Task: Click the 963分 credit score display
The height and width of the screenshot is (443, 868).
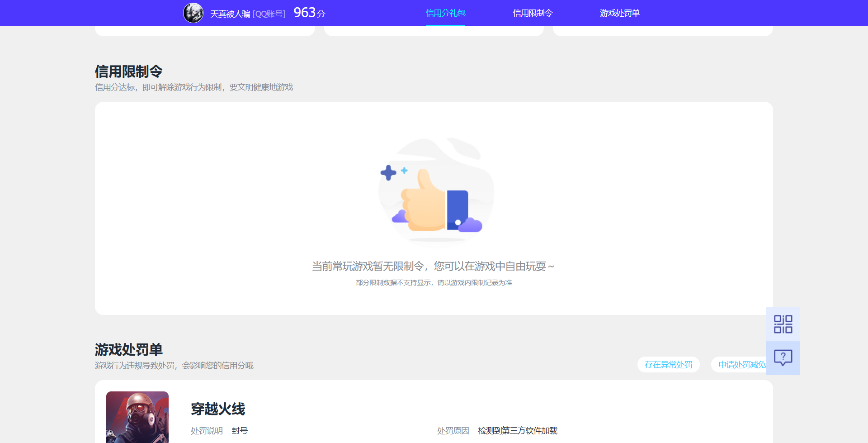Action: (309, 12)
